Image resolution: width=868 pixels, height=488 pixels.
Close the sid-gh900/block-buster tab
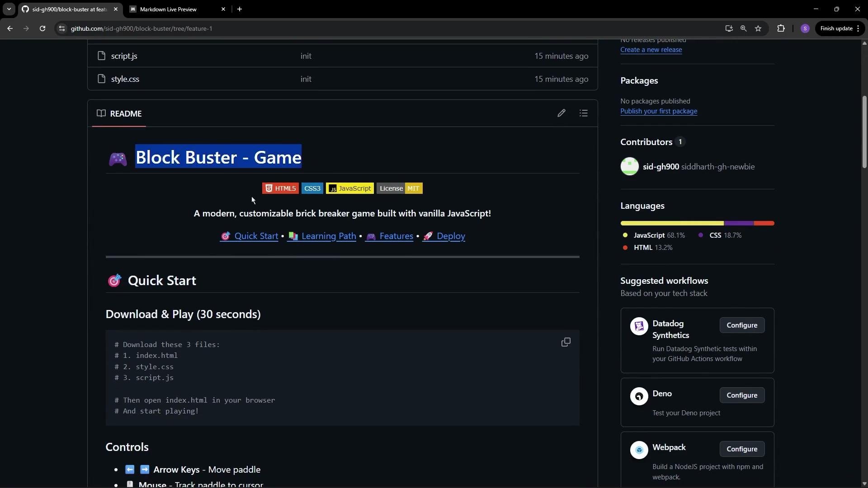tap(116, 9)
